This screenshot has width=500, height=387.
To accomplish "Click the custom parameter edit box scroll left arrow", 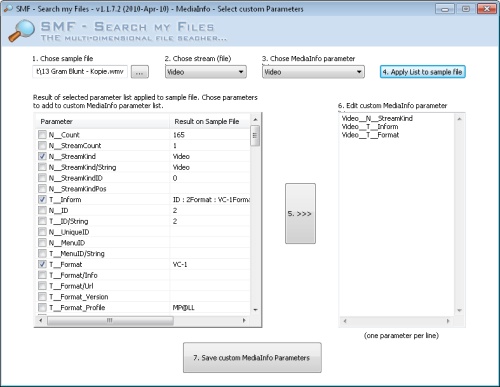I will (x=345, y=321).
